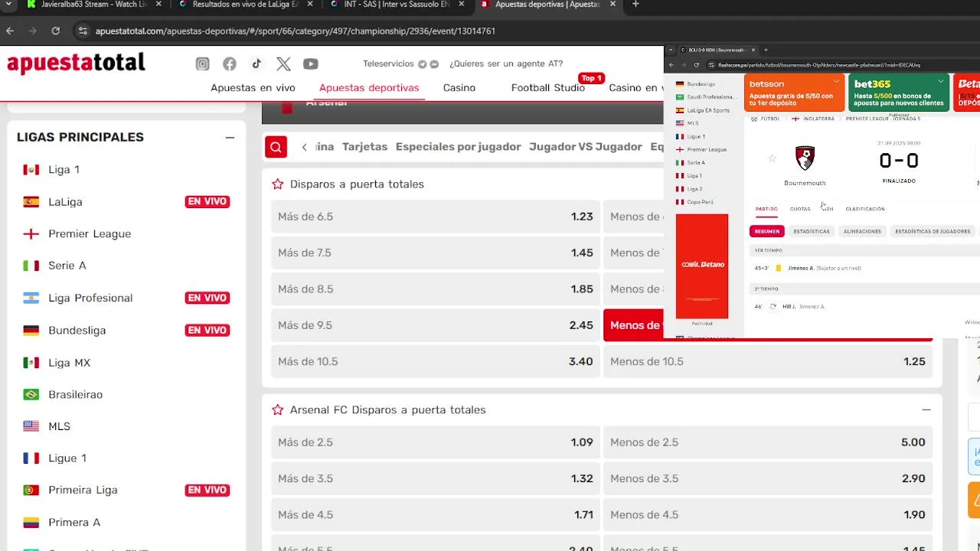Expand bet365 ad dropdown in Flashscore window
Screen dimensions: 980x551
coord(940,81)
